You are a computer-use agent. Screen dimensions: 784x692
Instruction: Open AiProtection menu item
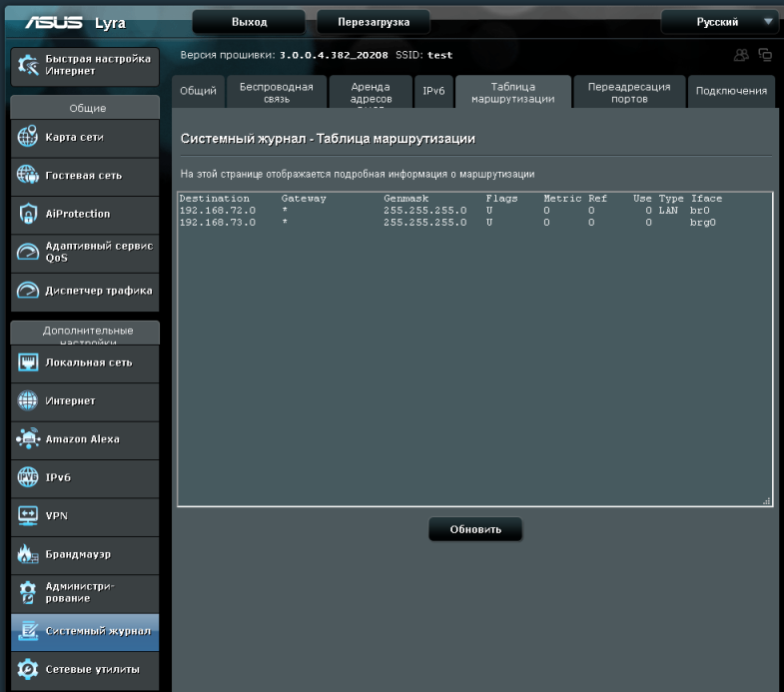(x=85, y=214)
